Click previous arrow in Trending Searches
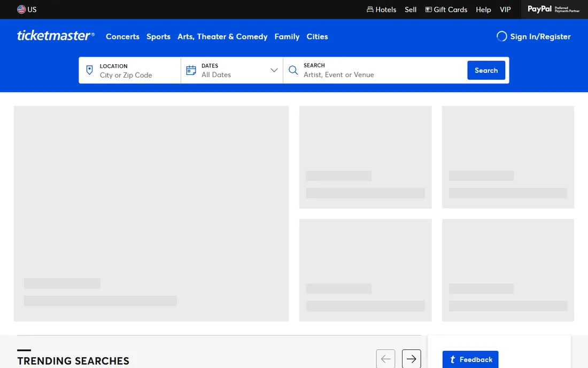 [385, 358]
